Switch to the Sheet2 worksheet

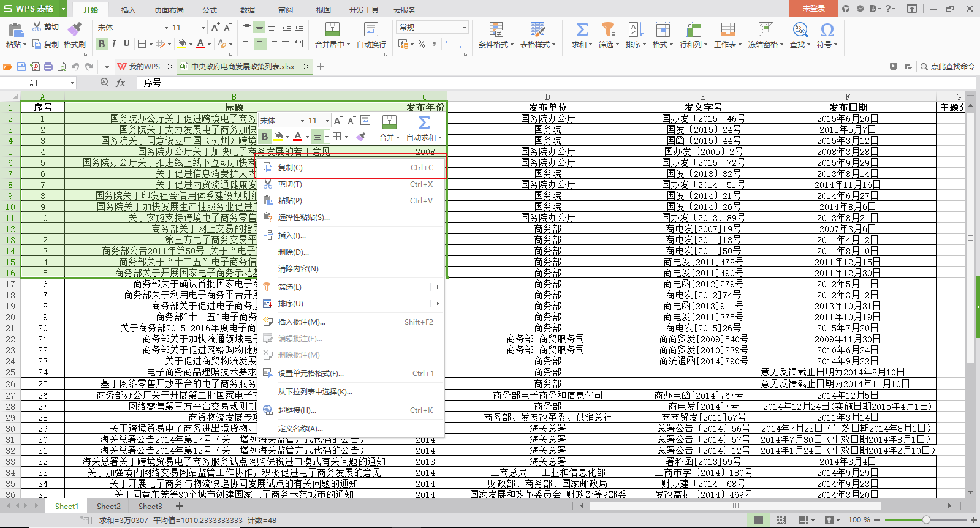pyautogui.click(x=108, y=506)
